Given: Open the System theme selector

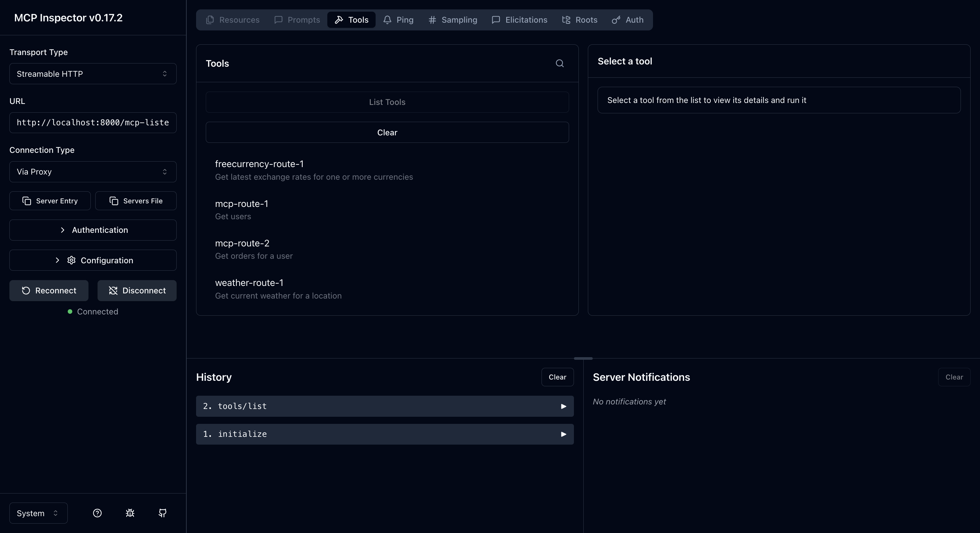Looking at the screenshot, I should [x=38, y=513].
